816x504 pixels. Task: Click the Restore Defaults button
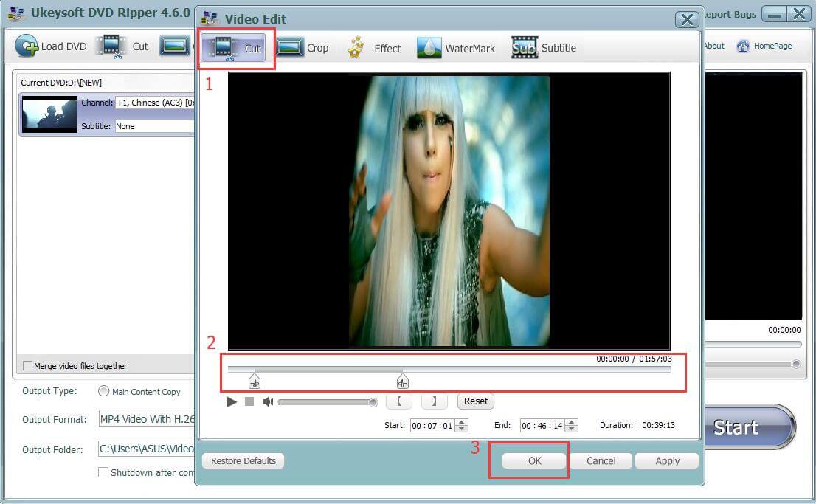243,460
